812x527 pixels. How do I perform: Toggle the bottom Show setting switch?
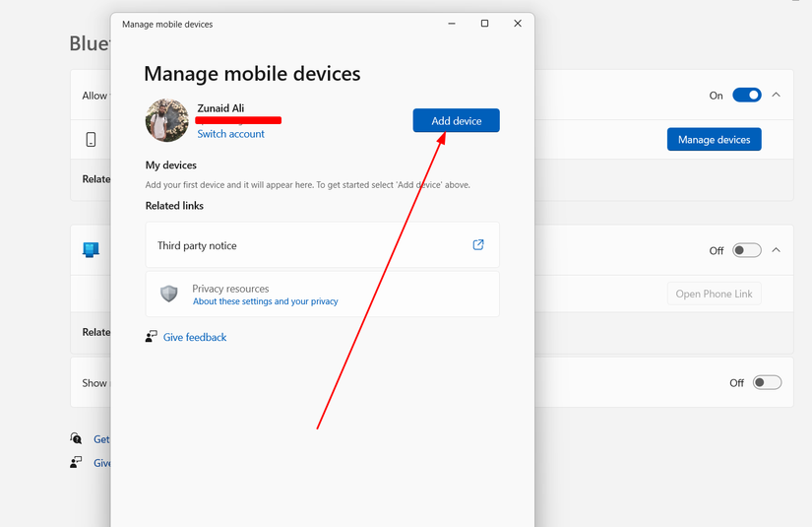[767, 382]
